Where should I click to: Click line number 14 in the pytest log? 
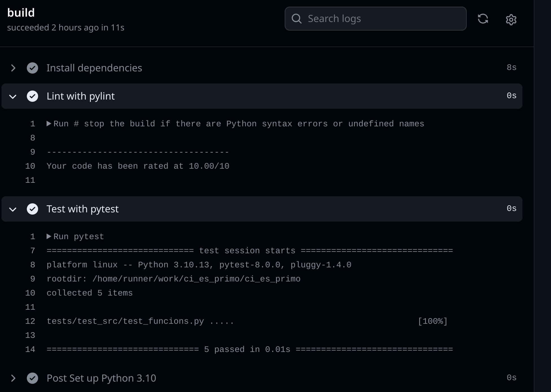[x=30, y=349]
